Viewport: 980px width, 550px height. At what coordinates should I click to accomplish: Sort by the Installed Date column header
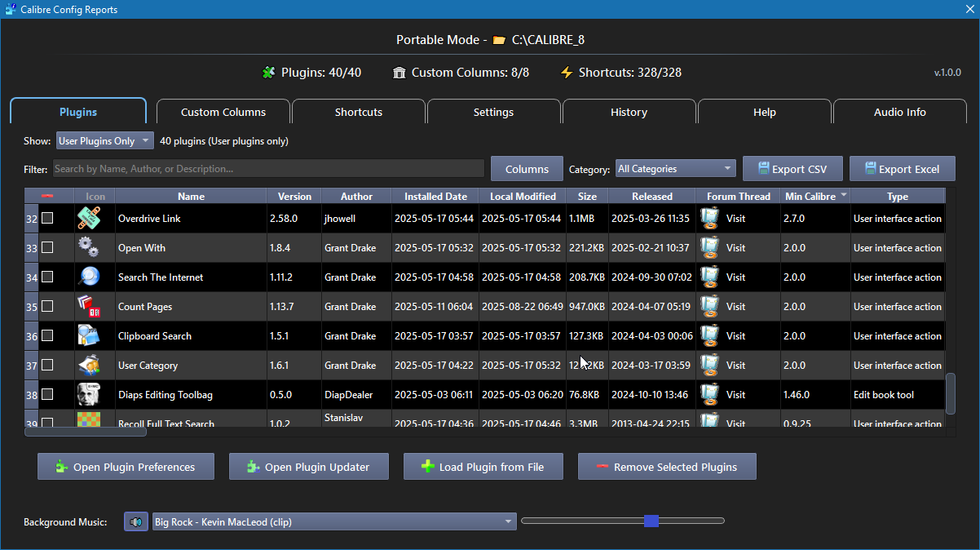[x=435, y=196]
